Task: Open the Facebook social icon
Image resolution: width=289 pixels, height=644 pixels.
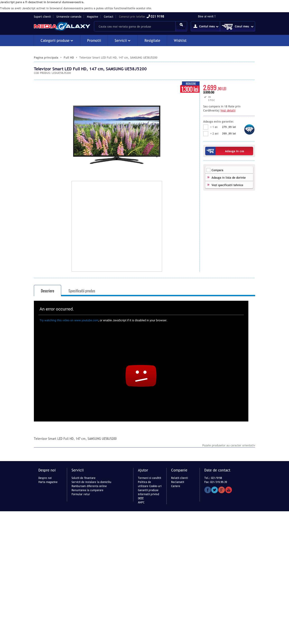Action: click(x=207, y=490)
